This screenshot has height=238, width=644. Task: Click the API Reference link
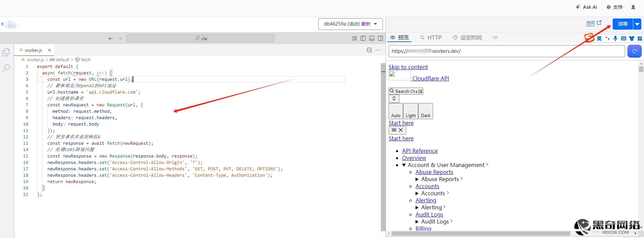click(420, 151)
